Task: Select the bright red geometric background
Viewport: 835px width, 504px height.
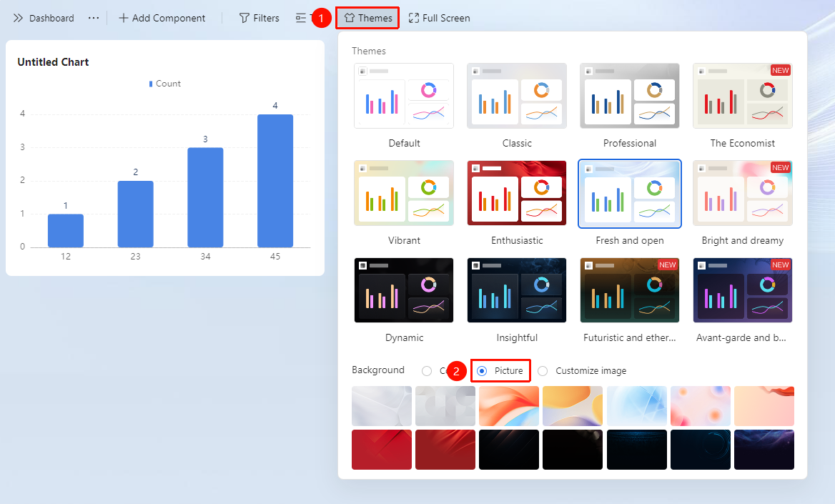Action: pos(381,450)
